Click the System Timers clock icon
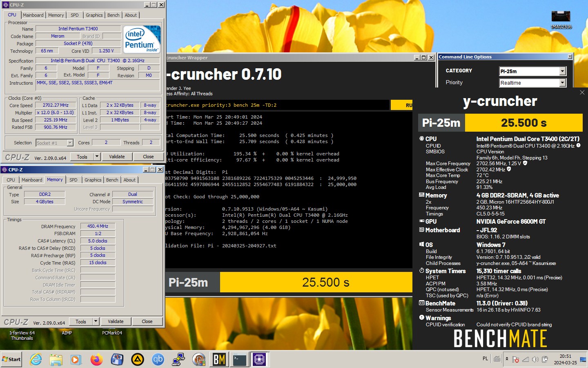The width and height of the screenshot is (588, 368). tap(421, 271)
